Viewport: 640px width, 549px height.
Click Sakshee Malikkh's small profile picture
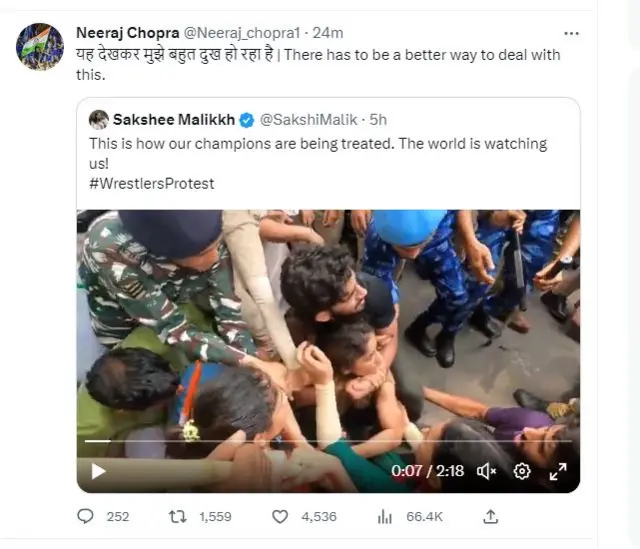(99, 120)
